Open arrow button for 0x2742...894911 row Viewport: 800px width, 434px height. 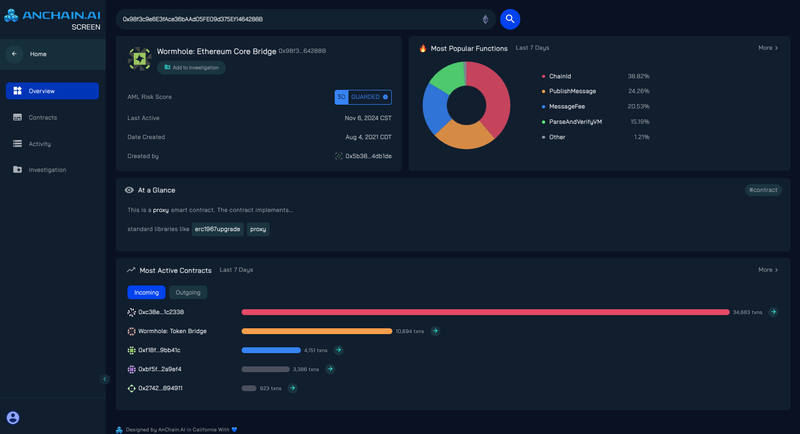pyautogui.click(x=292, y=388)
